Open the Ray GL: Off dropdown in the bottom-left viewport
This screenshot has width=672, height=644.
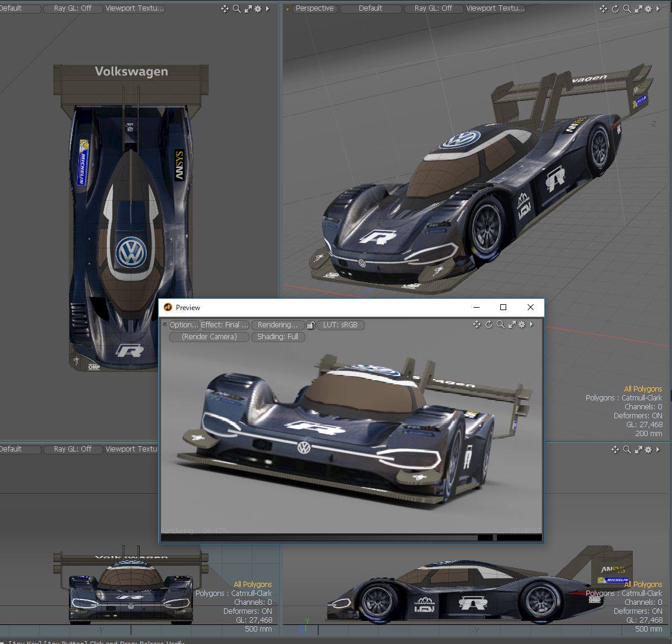point(73,449)
